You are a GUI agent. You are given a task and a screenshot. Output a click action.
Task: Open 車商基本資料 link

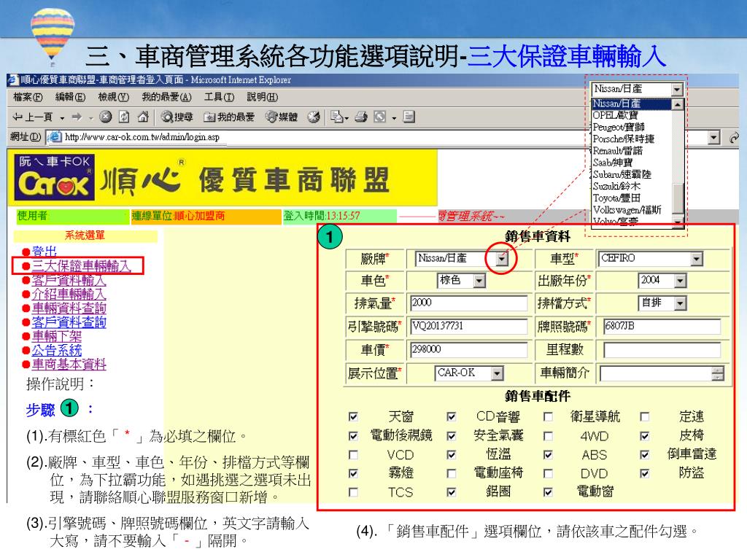point(69,365)
